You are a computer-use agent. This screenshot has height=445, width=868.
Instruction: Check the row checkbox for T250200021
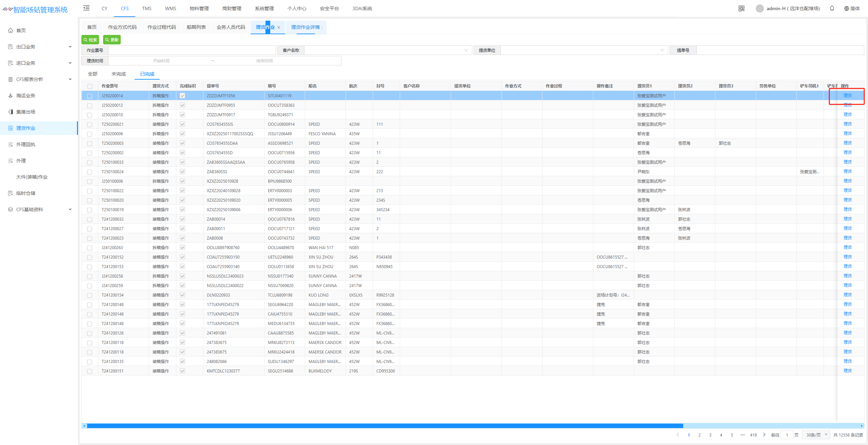[x=90, y=124]
